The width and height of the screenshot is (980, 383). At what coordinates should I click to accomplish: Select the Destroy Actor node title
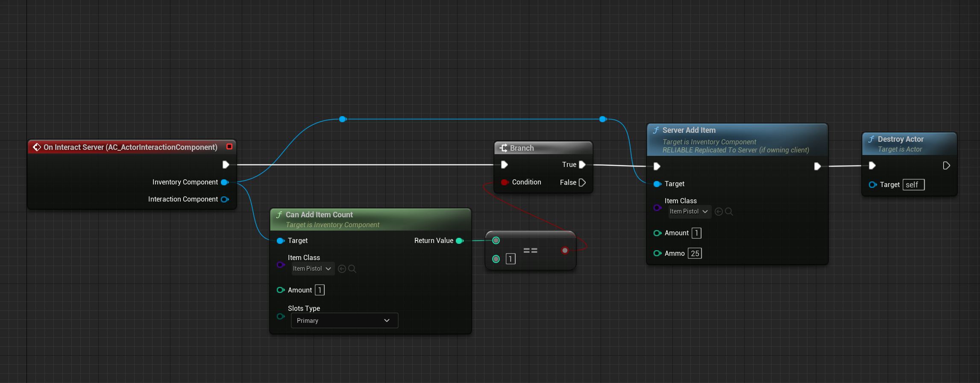coord(900,139)
